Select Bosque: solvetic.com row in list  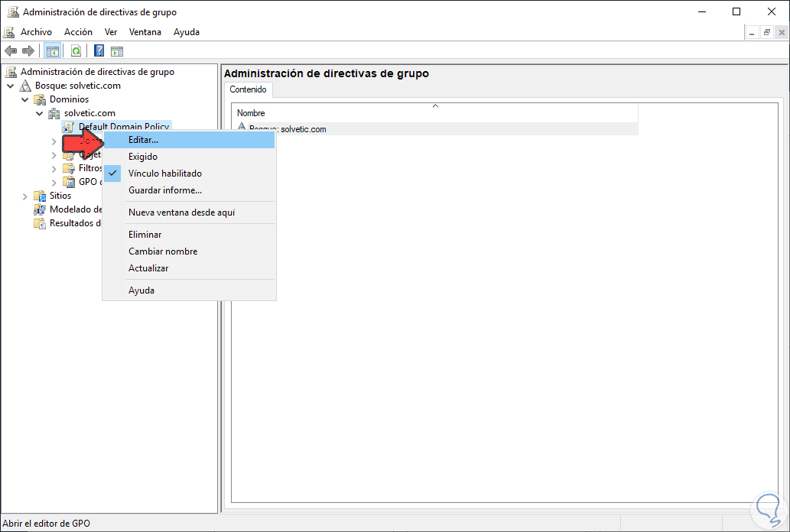(x=435, y=129)
